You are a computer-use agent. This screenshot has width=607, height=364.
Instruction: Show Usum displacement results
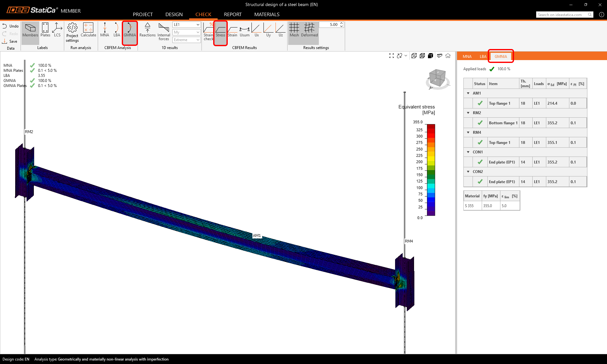245,30
